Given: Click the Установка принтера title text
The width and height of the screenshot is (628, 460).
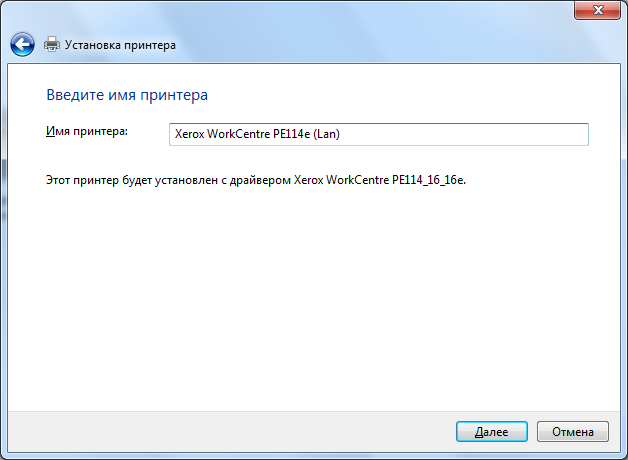Looking at the screenshot, I should pos(120,45).
